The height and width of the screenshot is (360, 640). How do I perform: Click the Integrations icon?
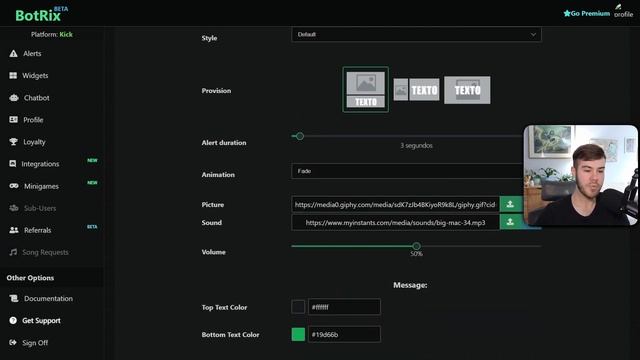point(13,164)
